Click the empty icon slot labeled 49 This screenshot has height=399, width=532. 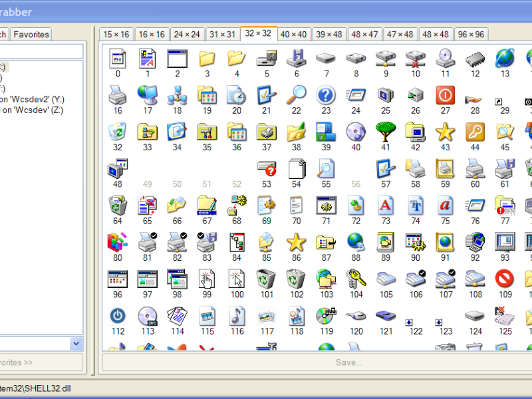[147, 174]
